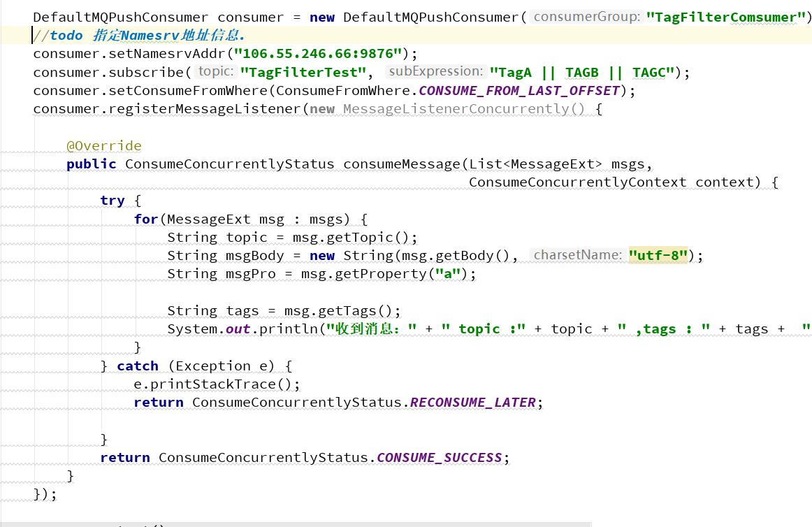Click the charsetName parameter hint
Screen dimensions: 812x527
(577, 255)
